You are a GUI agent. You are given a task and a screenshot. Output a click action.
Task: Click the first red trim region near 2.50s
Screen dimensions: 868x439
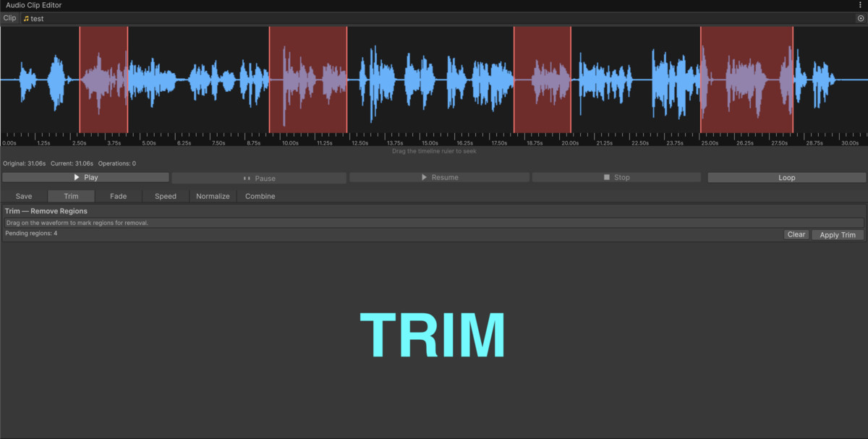[x=103, y=80]
